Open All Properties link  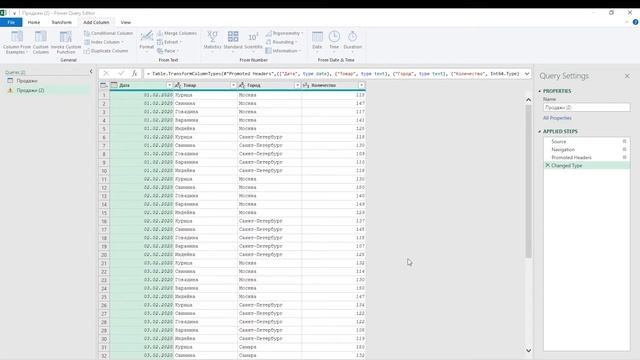click(557, 118)
